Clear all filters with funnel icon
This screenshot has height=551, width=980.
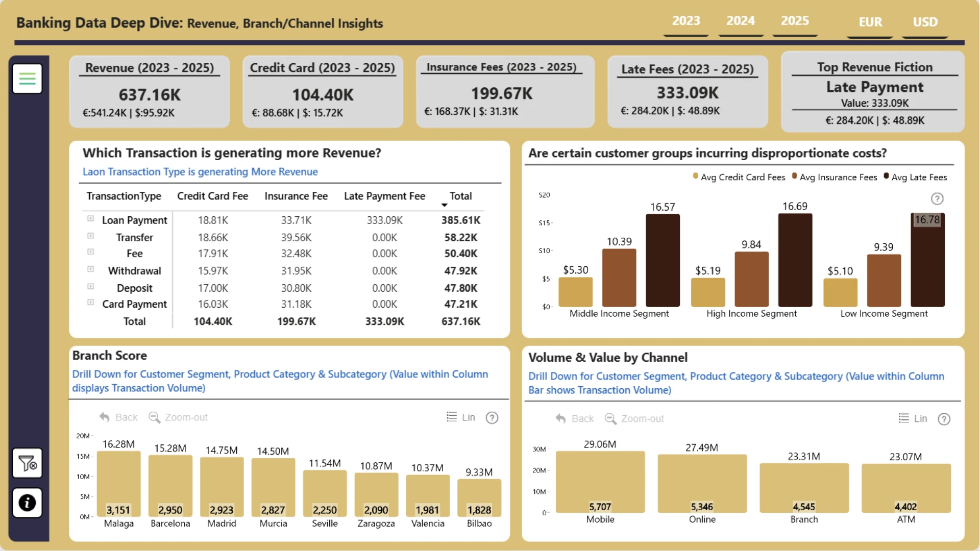click(27, 463)
